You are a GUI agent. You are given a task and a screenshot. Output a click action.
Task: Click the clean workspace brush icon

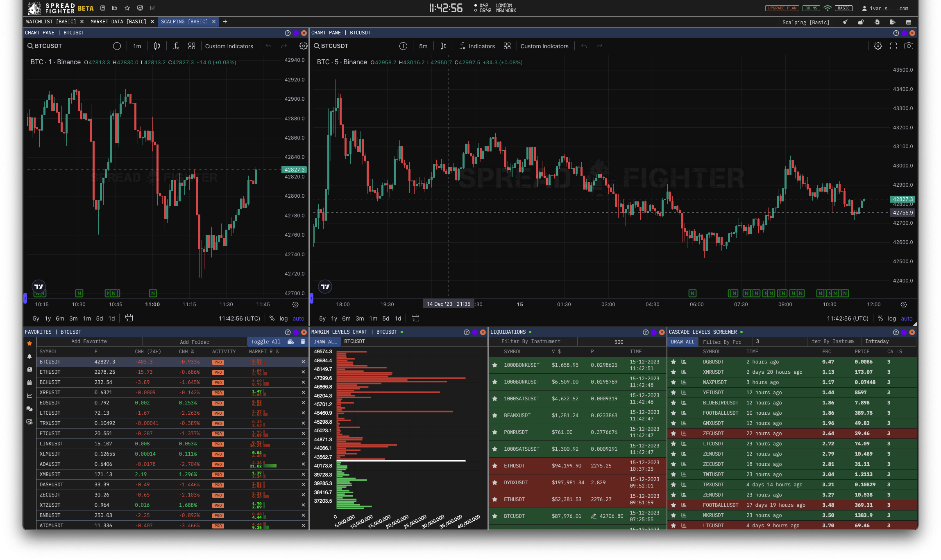(x=845, y=22)
